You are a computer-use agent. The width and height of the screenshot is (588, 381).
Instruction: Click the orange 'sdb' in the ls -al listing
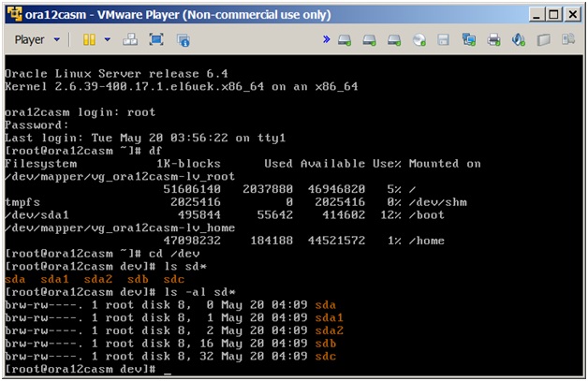[326, 344]
